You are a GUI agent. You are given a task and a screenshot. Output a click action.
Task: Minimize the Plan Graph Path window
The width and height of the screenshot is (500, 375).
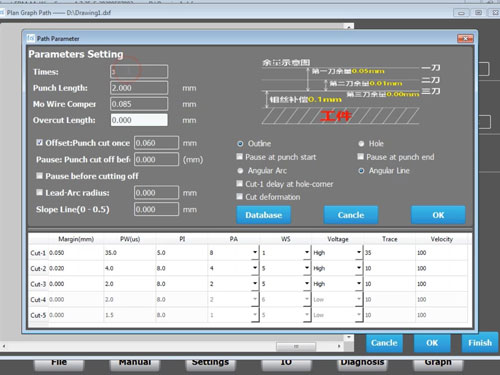(x=461, y=13)
